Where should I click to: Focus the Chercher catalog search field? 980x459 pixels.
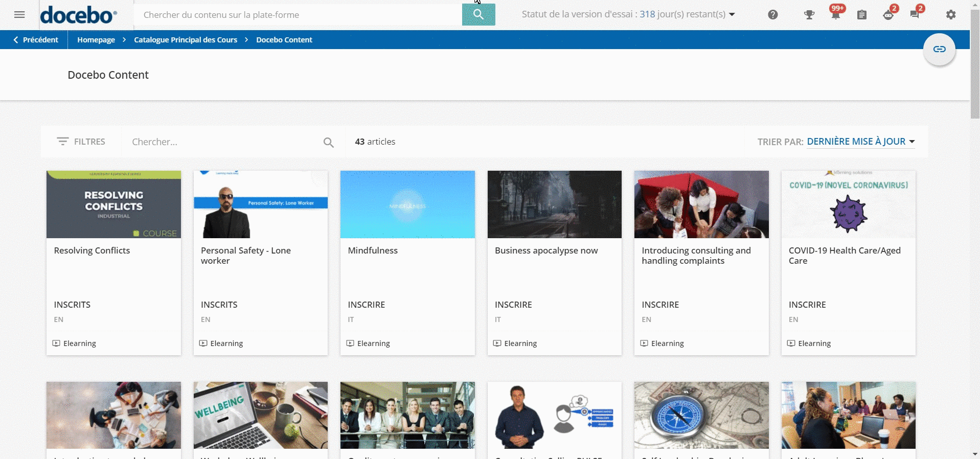point(225,142)
